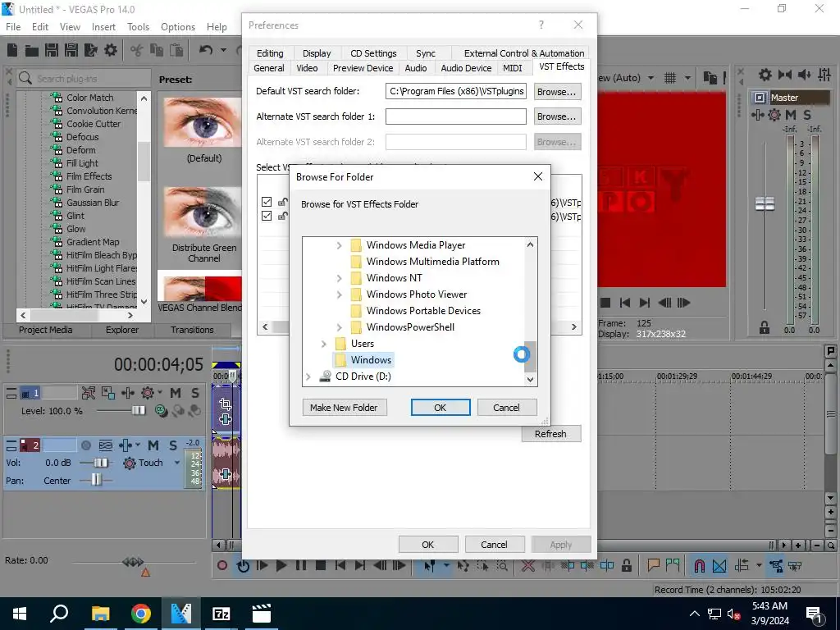Adjust the track 2 Pan slider
840x630 pixels.
(x=95, y=480)
